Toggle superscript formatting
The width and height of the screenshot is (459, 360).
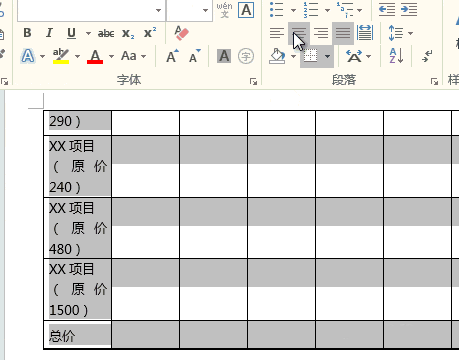[x=150, y=33]
